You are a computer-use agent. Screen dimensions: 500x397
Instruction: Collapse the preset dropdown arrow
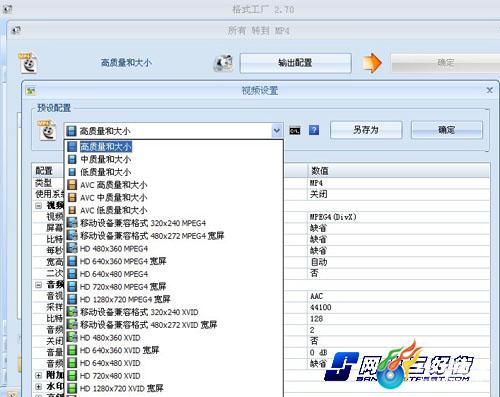pyautogui.click(x=276, y=131)
